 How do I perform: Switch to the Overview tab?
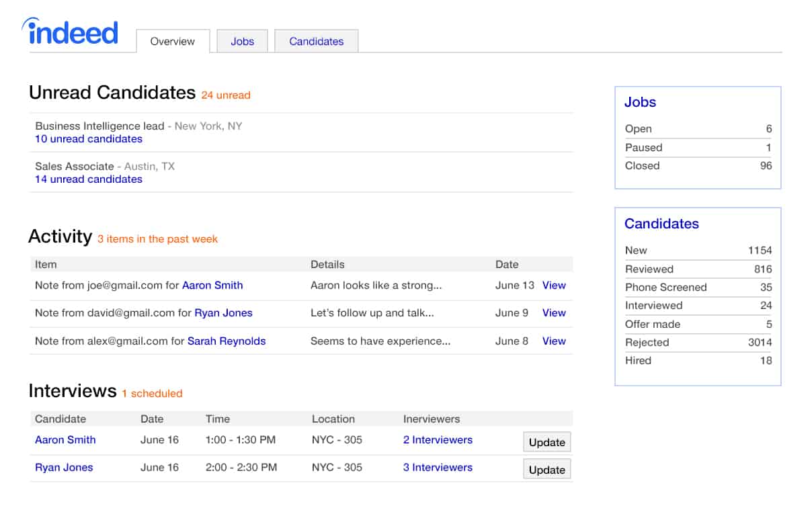pyautogui.click(x=173, y=41)
